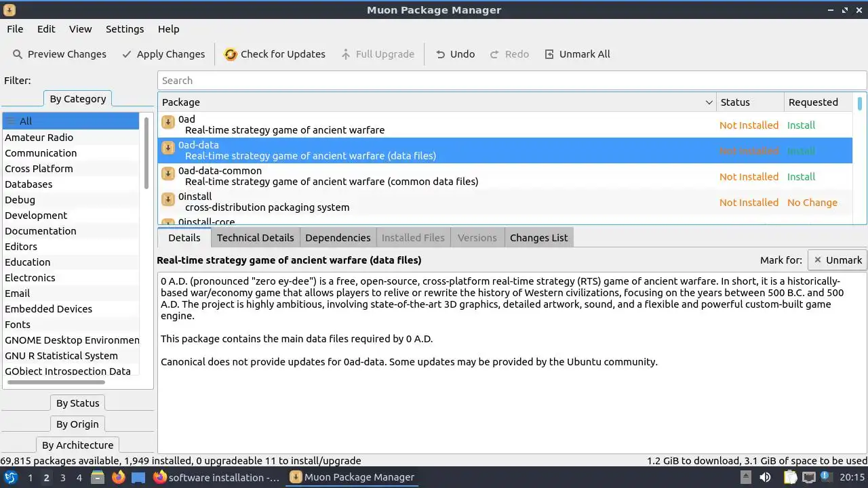Click the 0install package icon
The image size is (868, 488).
(168, 199)
